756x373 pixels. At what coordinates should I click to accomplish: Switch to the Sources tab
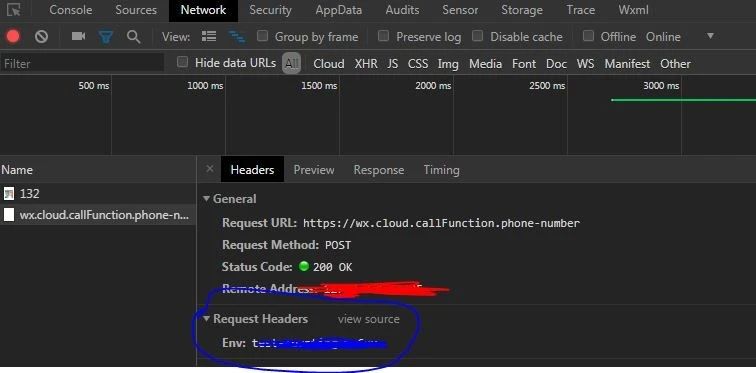[136, 10]
